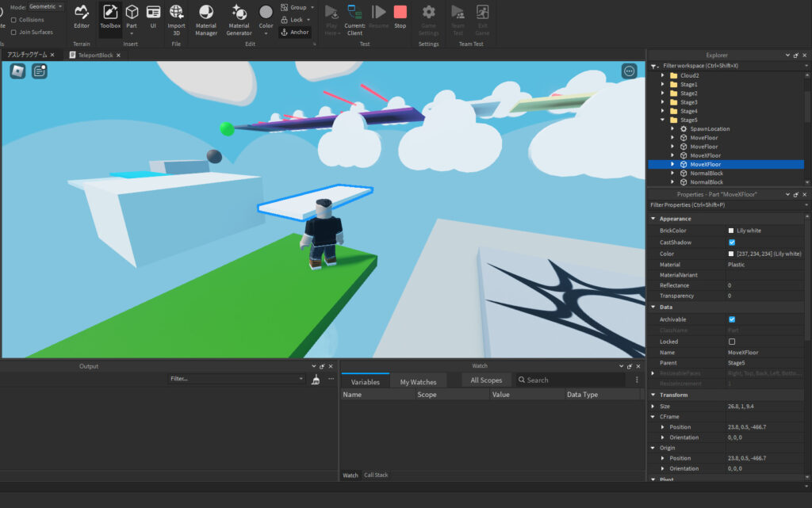Open the Variables tab

click(x=365, y=382)
